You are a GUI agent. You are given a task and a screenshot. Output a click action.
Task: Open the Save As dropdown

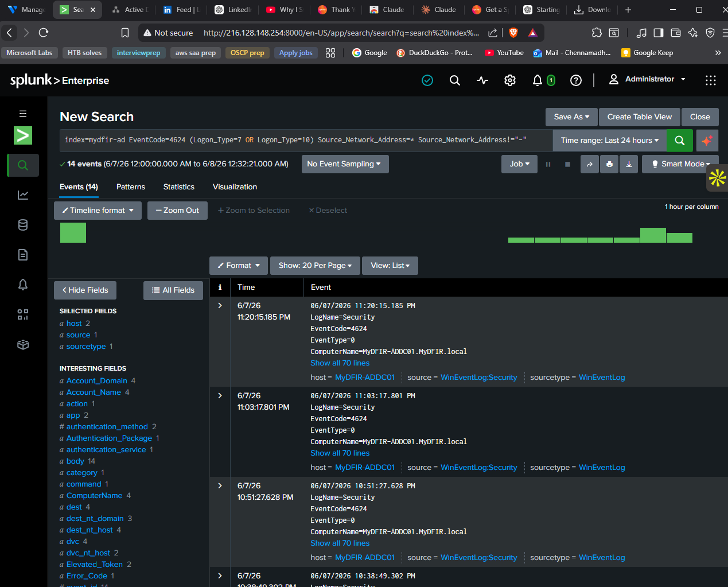coord(571,117)
